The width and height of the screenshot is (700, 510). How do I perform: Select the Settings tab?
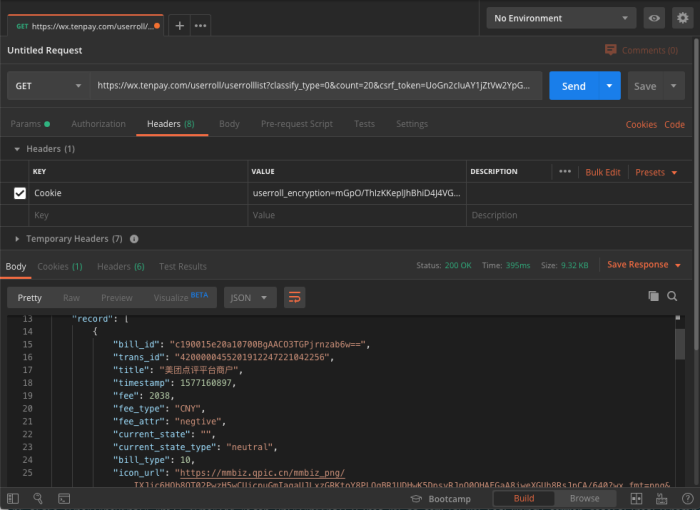(412, 124)
